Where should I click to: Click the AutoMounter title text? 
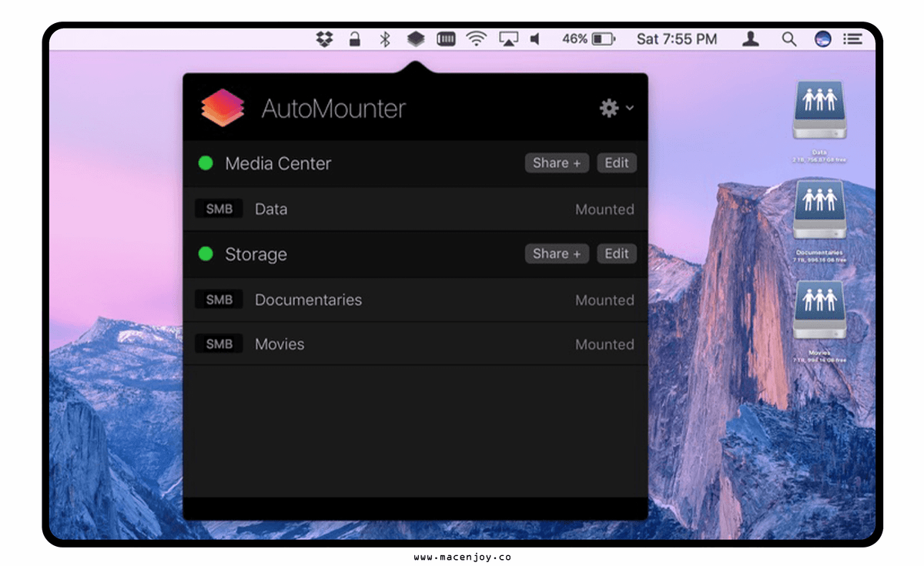click(x=333, y=109)
